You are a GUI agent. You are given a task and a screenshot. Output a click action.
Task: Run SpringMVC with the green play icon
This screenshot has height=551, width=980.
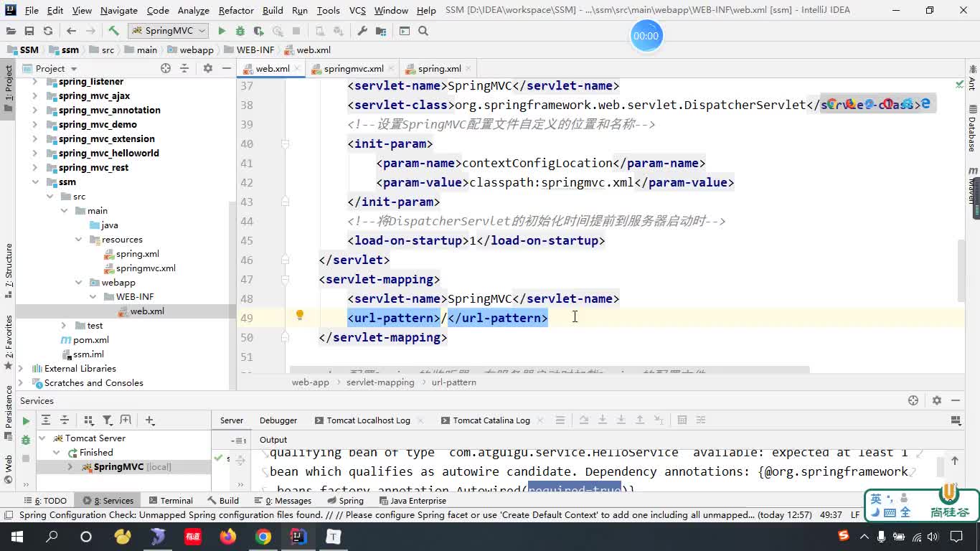[222, 31]
